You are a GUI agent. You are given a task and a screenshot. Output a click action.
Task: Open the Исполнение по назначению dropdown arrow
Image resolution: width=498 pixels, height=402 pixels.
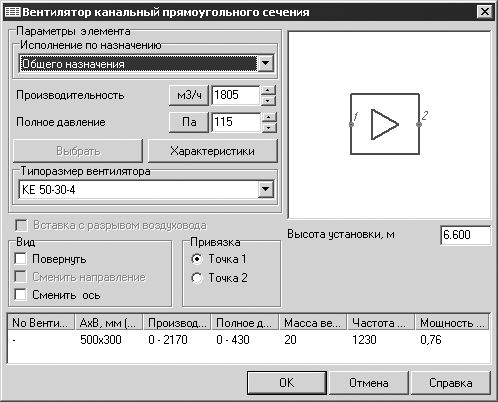pyautogui.click(x=266, y=63)
